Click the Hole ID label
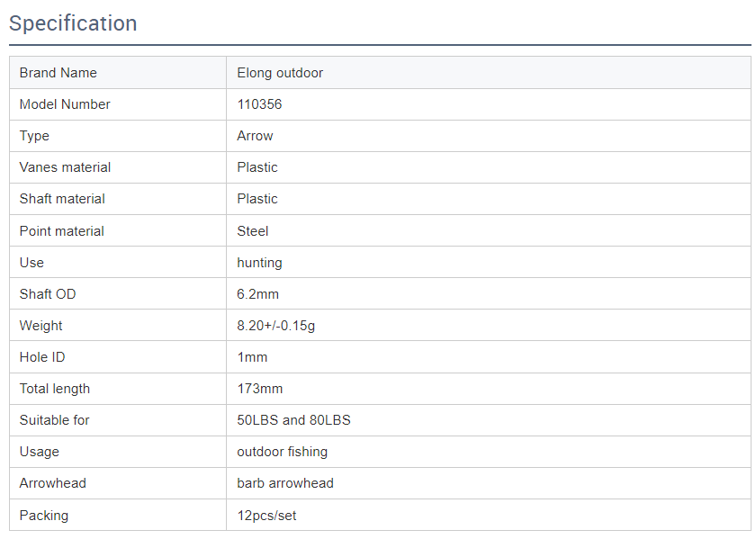The width and height of the screenshot is (756, 539). (42, 357)
